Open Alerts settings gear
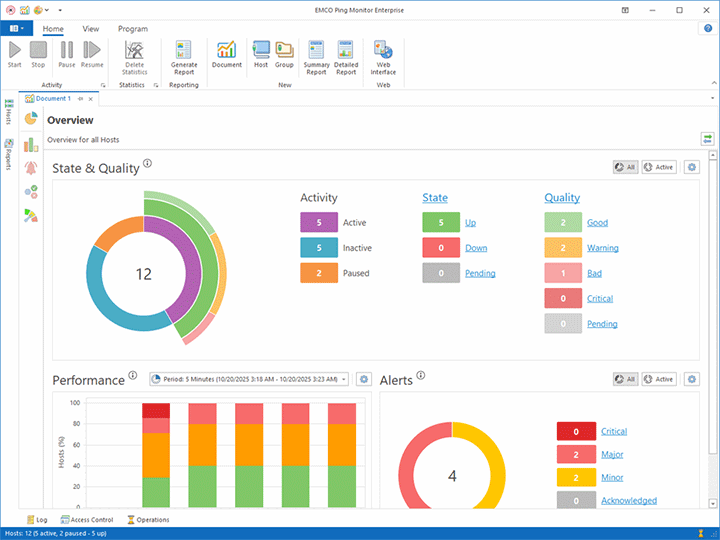This screenshot has width=720, height=540. point(692,379)
